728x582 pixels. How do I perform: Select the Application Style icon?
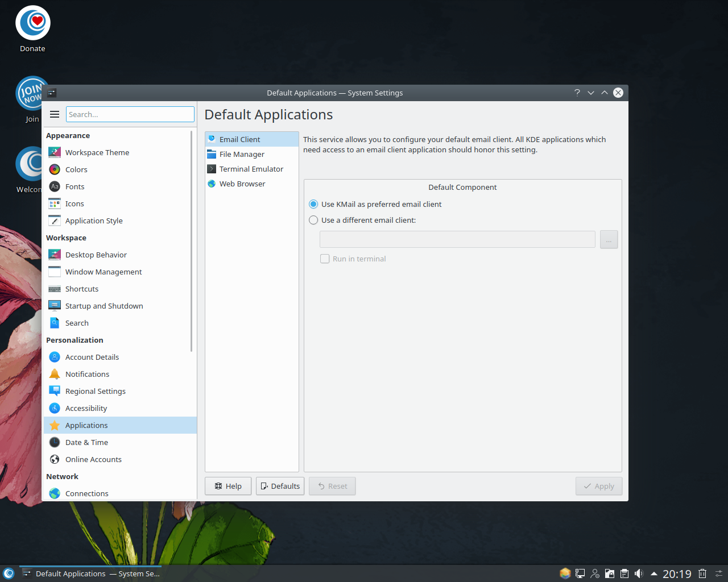click(55, 221)
